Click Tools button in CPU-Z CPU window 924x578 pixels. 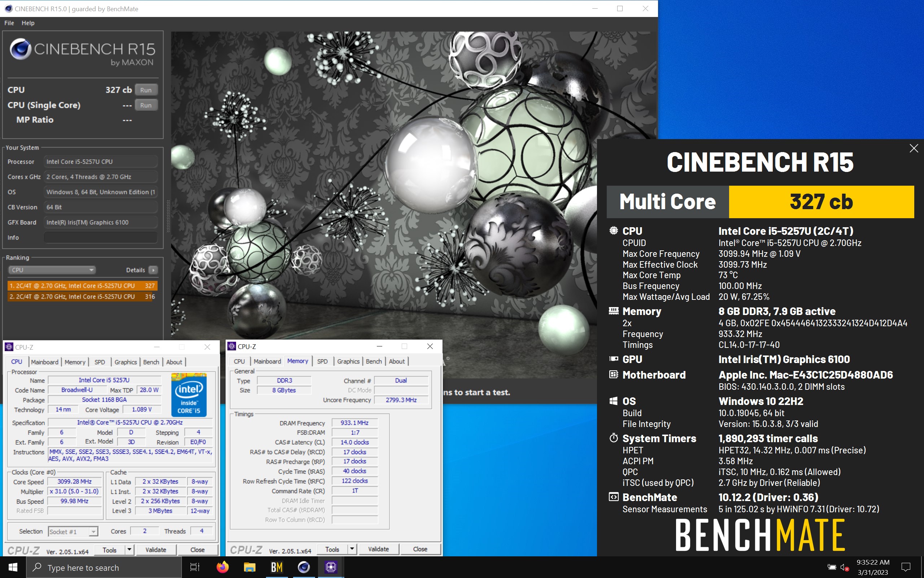click(110, 550)
